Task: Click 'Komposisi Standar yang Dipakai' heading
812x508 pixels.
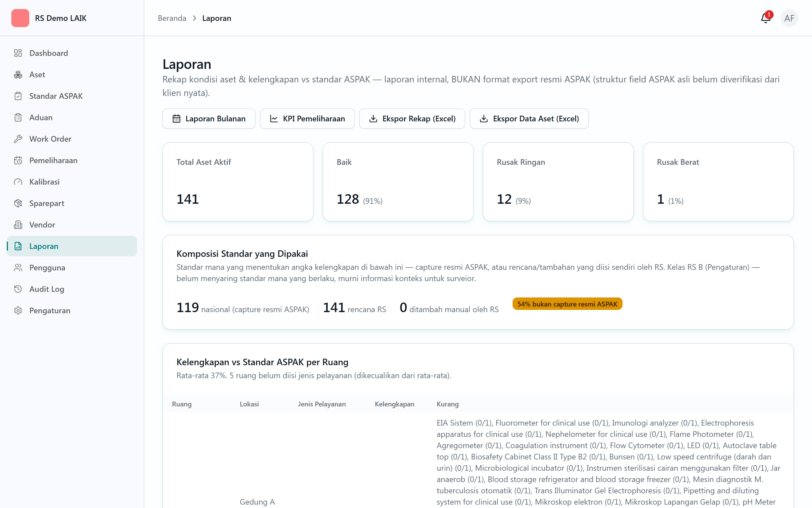Action: click(242, 254)
